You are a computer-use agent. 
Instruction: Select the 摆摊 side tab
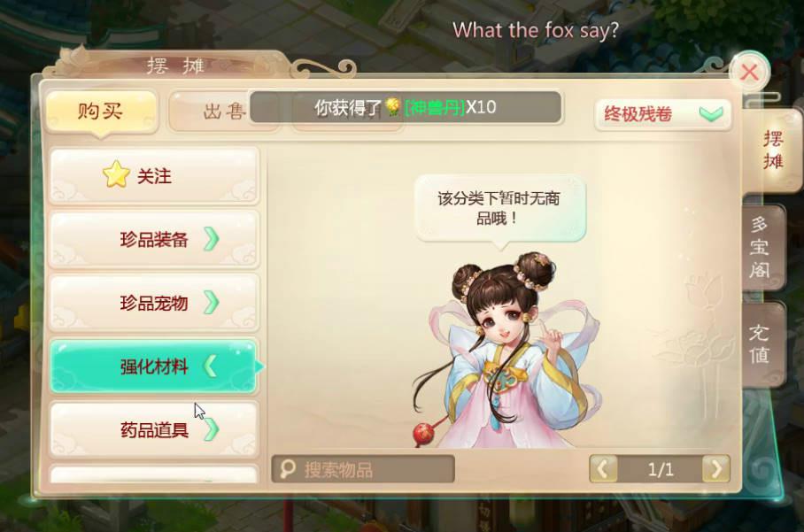[x=772, y=150]
